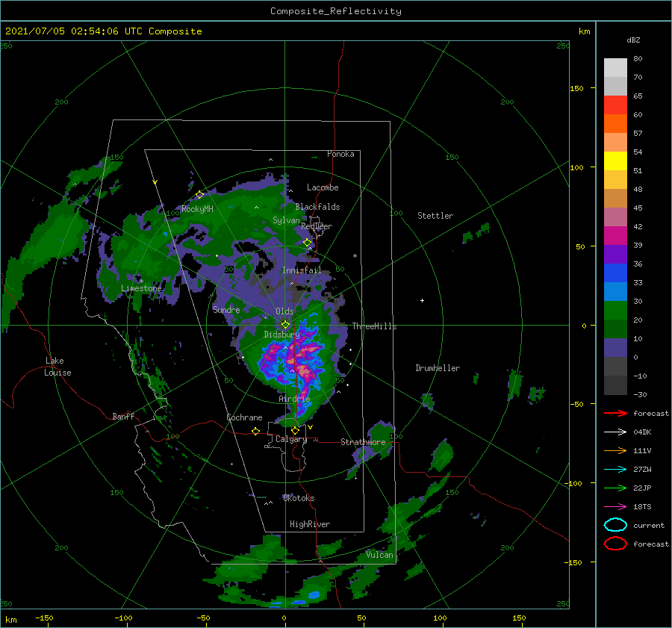Click the yellow diamond marker near Cochrane

(255, 432)
